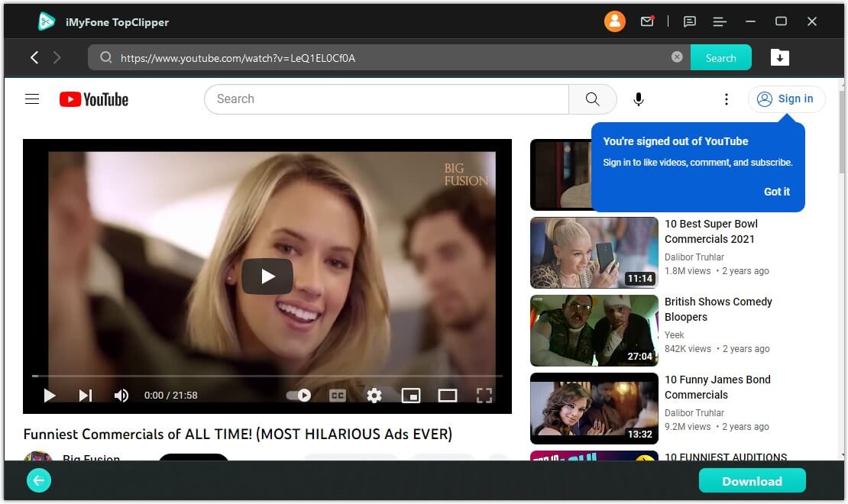Click the green Search button

[x=720, y=57]
